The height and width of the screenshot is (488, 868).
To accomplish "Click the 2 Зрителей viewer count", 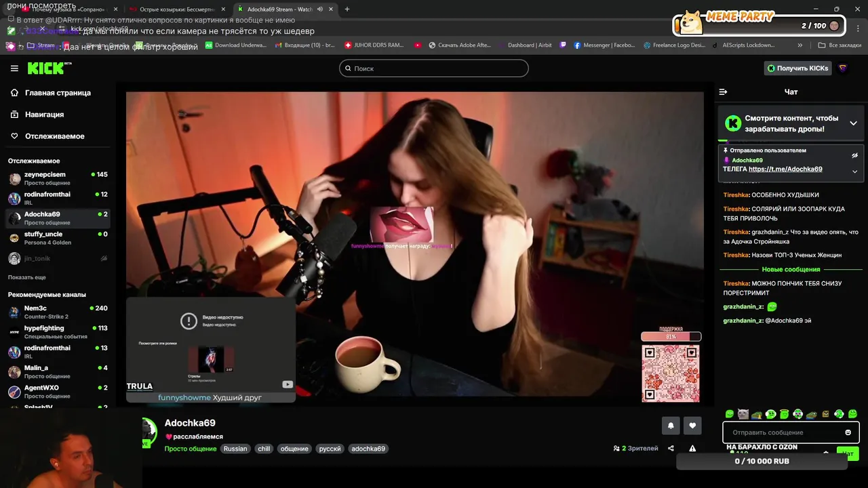I will click(x=635, y=448).
